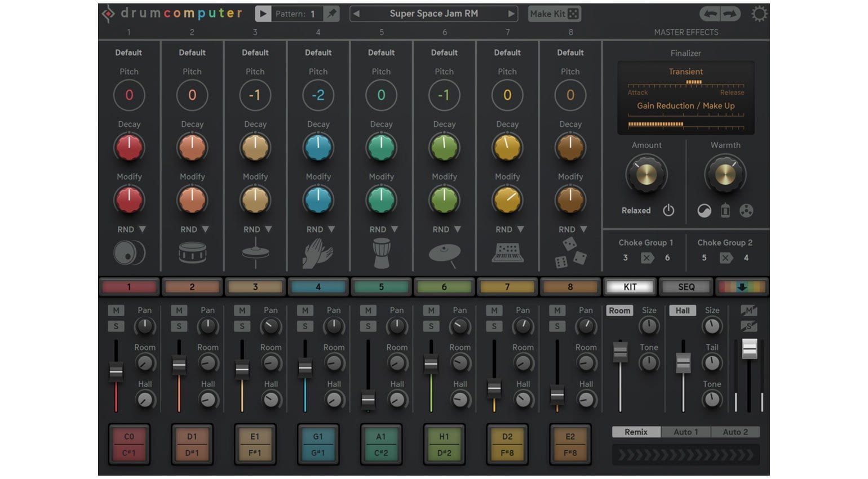Viewport: 868px width, 479px height.
Task: Open channel 2 RND dropdown arrow
Action: [205, 229]
